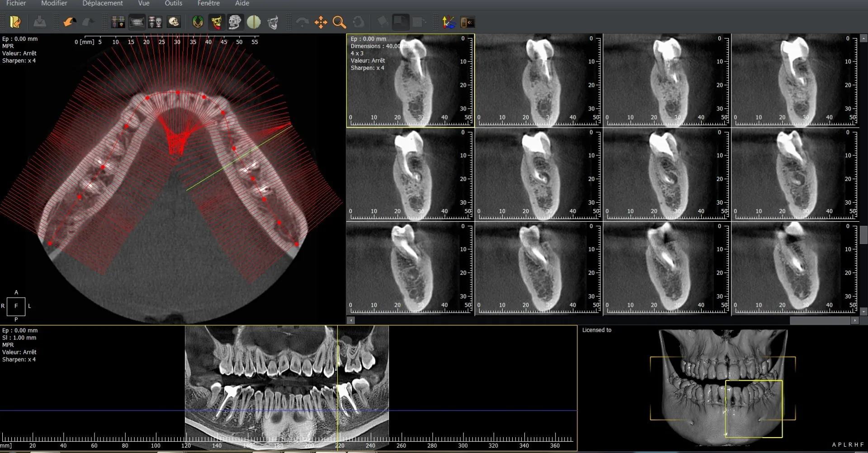Select the Pan tool in the toolbar

click(321, 22)
